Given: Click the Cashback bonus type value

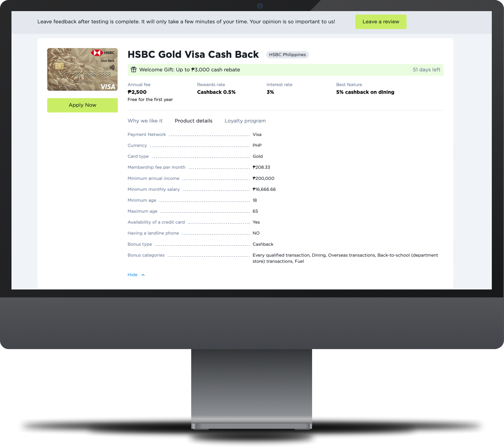Looking at the screenshot, I should [x=263, y=244].
